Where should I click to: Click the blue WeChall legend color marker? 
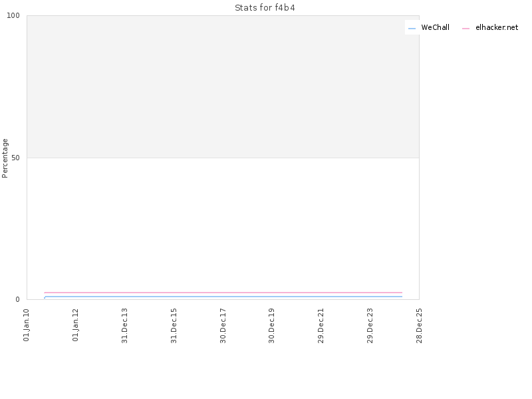(412, 29)
